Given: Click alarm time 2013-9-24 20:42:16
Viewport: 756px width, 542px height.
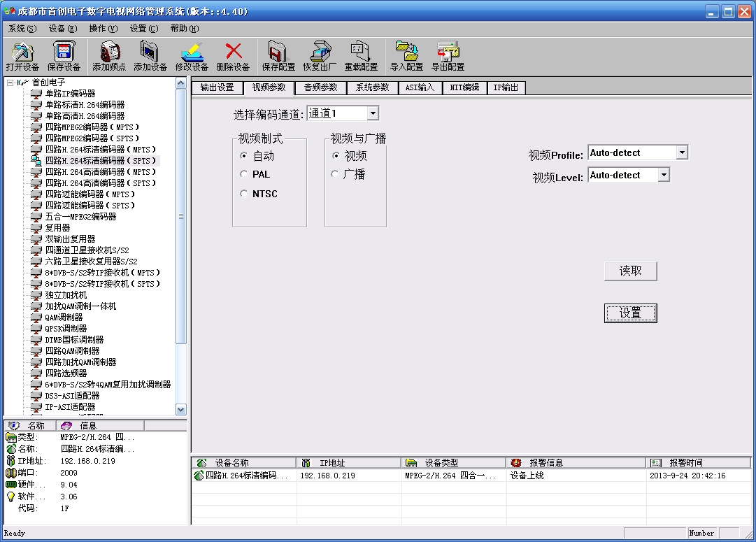Looking at the screenshot, I should 687,476.
